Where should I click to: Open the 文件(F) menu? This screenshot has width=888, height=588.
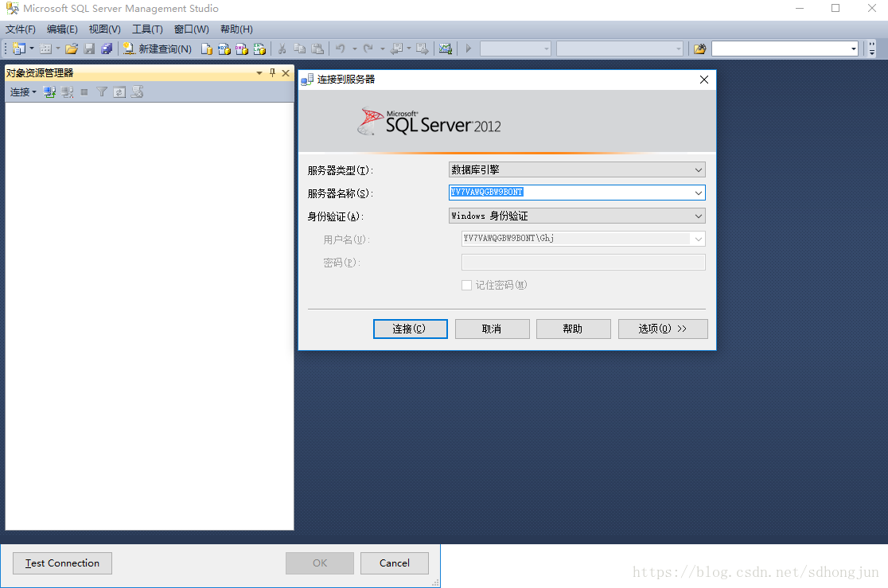click(21, 29)
